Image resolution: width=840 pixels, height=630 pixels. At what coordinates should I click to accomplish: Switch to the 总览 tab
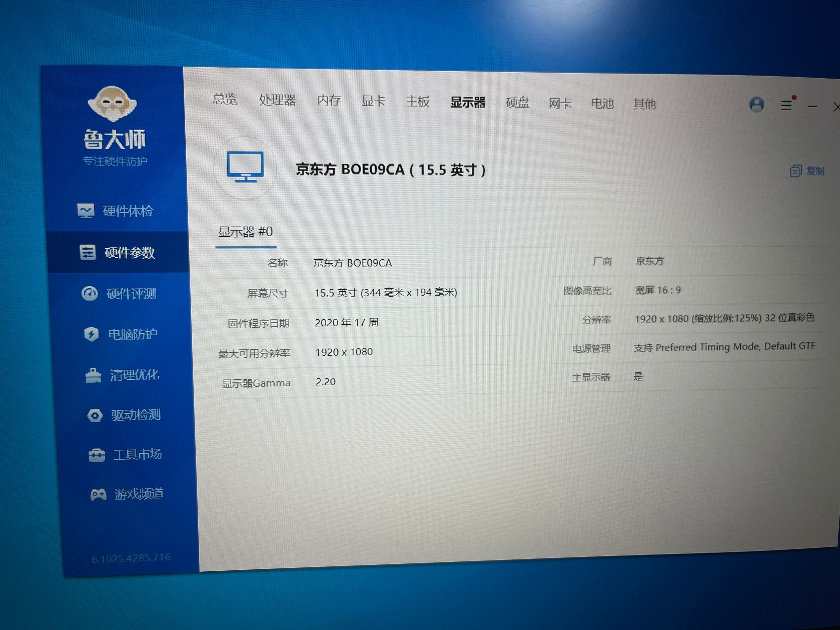coord(225,99)
